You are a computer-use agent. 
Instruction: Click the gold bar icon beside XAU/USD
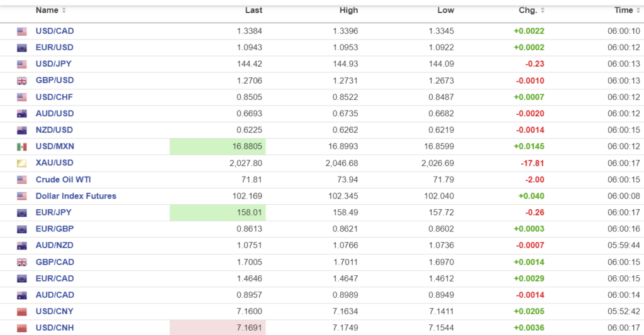tap(22, 163)
